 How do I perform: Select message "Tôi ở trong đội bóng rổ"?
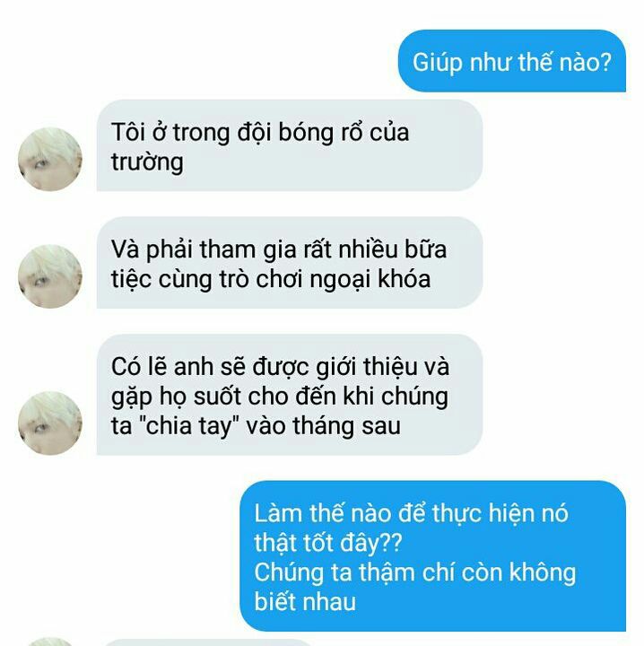[290, 145]
